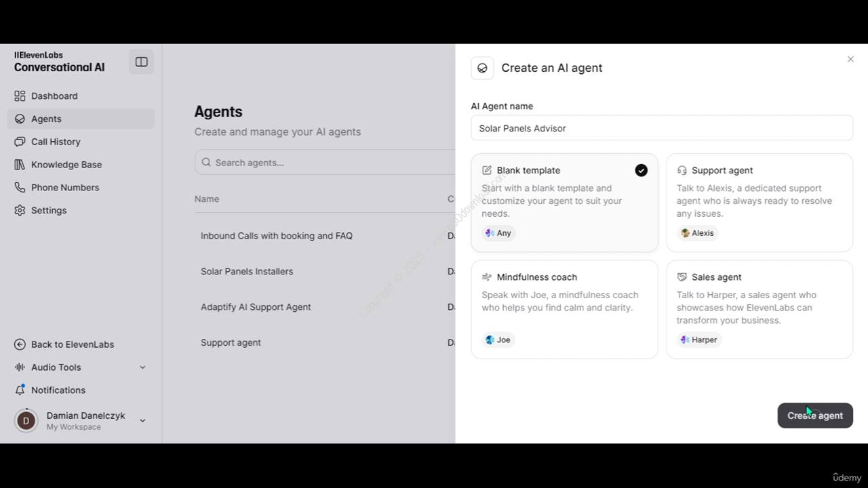Open Dashboard in the sidebar

[x=81, y=96]
